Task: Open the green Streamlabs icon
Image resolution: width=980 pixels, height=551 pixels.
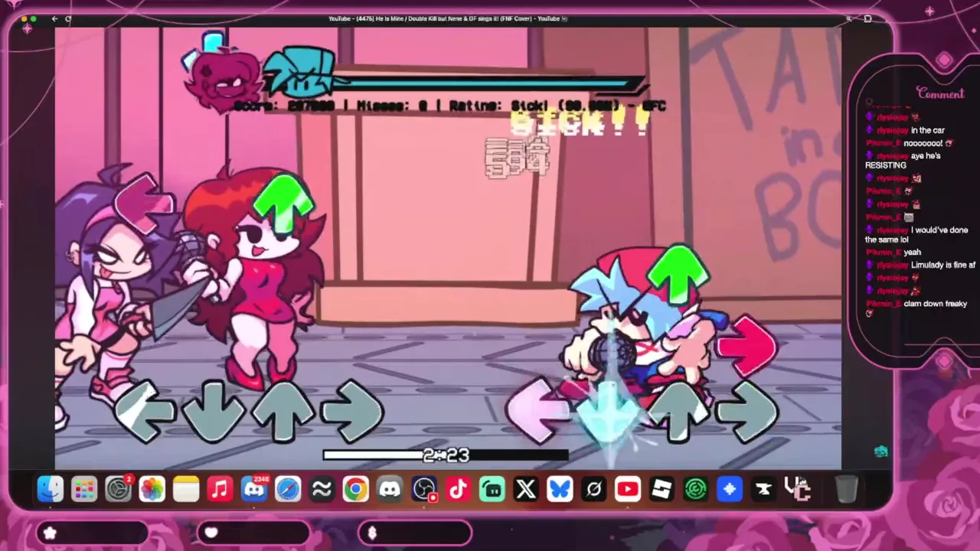Action: (x=492, y=489)
